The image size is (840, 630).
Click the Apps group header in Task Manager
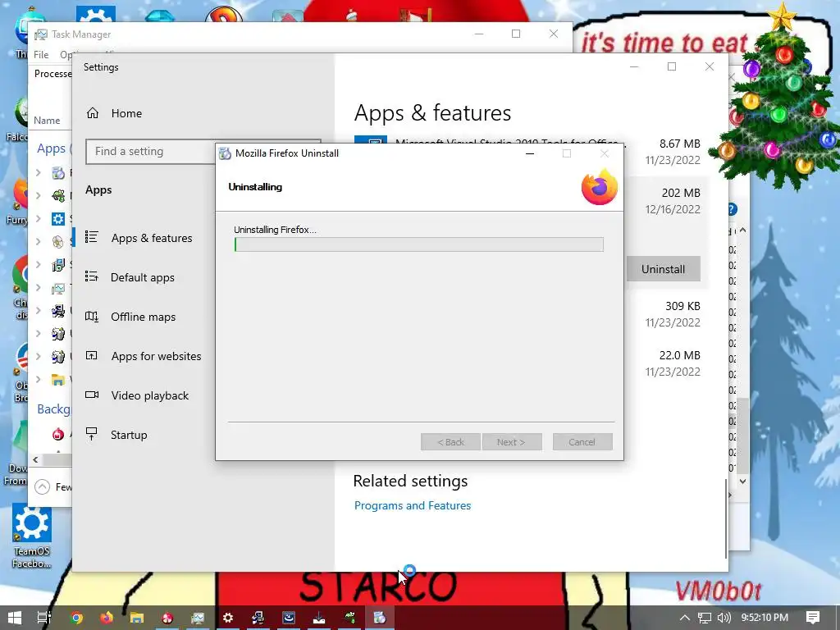(52, 148)
